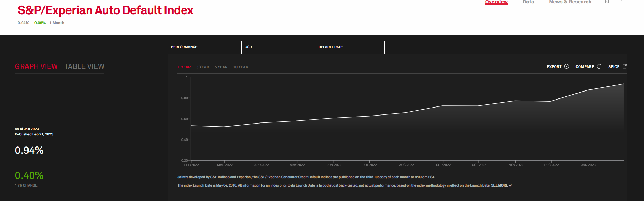Click the MAR 2022 axis label
644x206 pixels.
[x=225, y=165]
